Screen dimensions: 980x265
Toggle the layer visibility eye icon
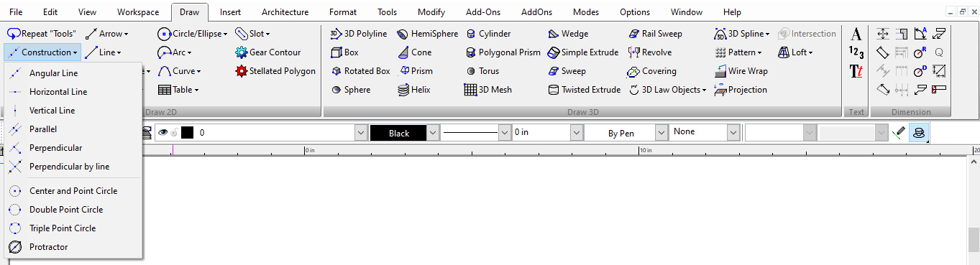pyautogui.click(x=162, y=133)
